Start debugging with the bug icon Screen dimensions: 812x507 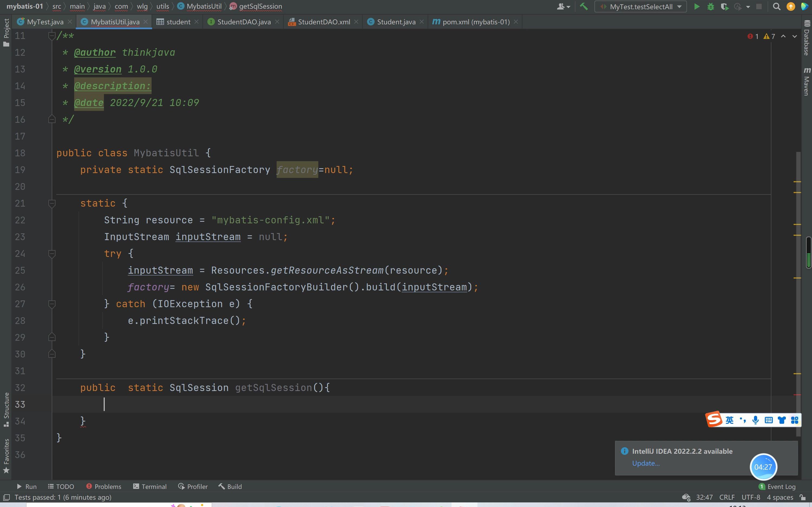[710, 7]
